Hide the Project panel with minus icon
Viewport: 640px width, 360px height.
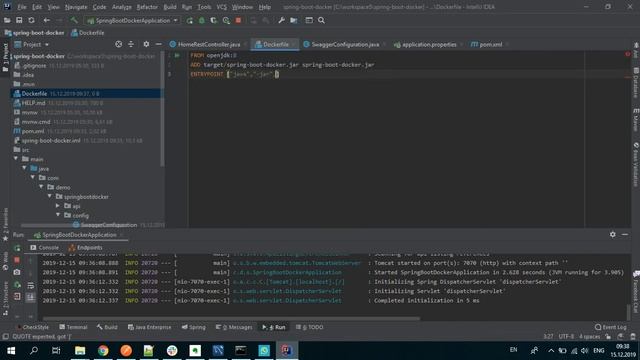tap(158, 44)
